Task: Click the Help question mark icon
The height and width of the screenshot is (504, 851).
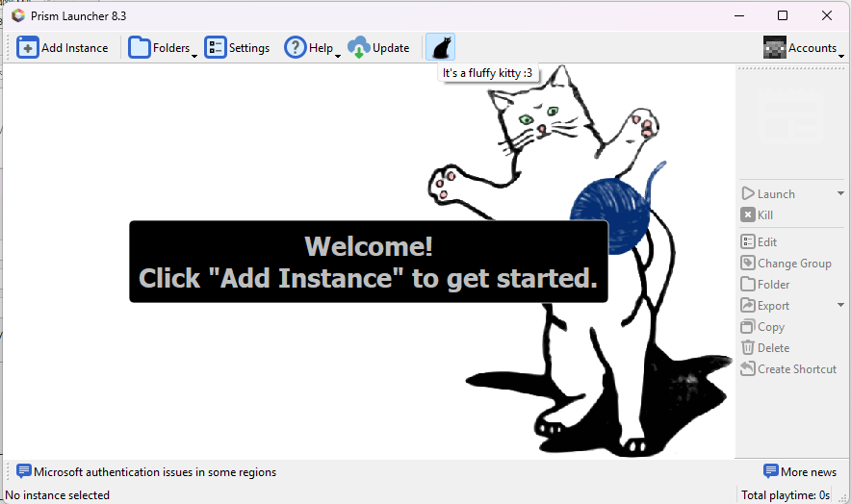Action: point(295,48)
